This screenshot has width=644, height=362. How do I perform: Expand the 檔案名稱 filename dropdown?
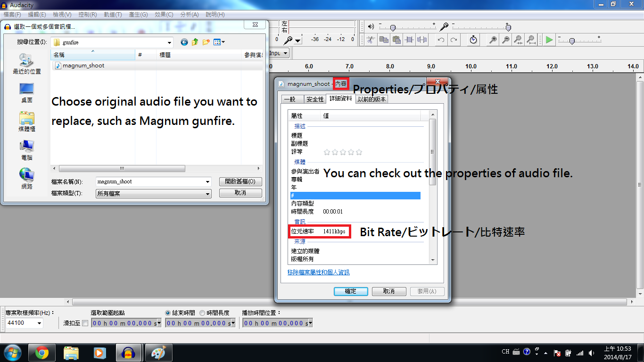(207, 182)
